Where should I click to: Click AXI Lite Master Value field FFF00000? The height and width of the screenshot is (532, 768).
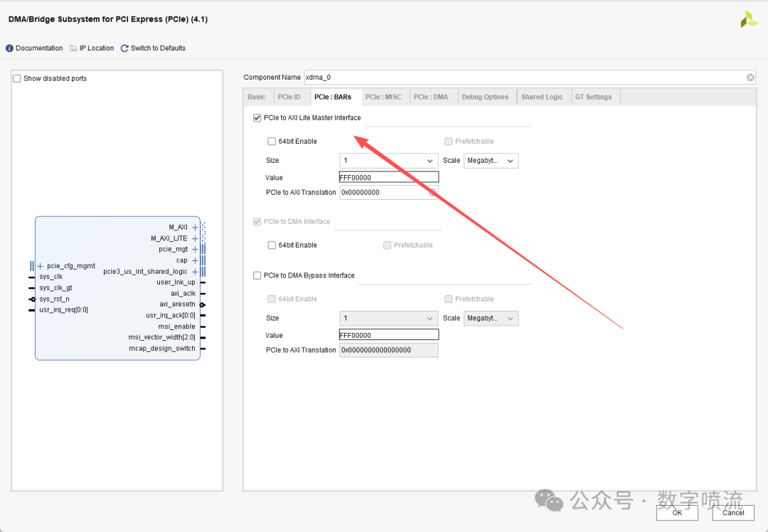389,177
